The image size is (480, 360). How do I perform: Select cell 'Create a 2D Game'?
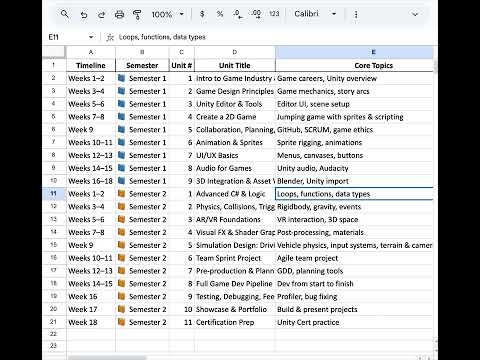[235, 117]
